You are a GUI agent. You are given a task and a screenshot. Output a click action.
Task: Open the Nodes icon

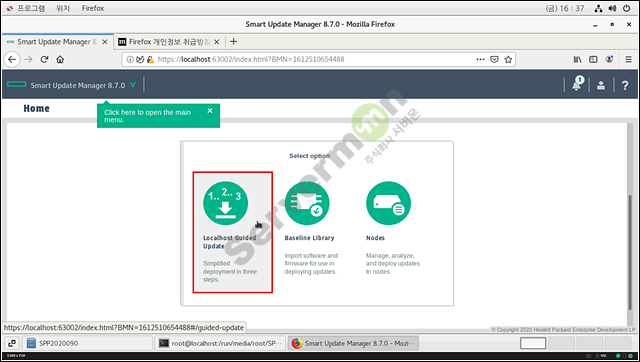tap(388, 203)
